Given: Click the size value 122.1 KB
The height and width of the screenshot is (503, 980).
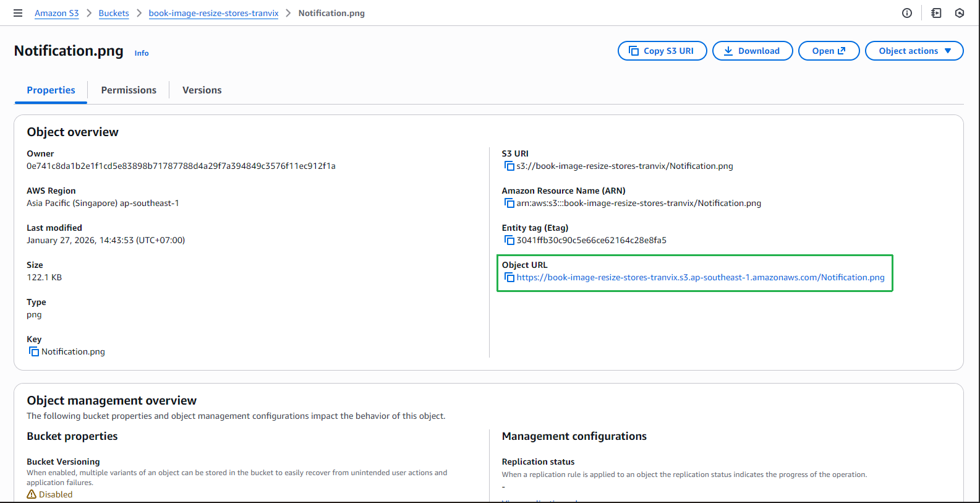Looking at the screenshot, I should pos(45,277).
